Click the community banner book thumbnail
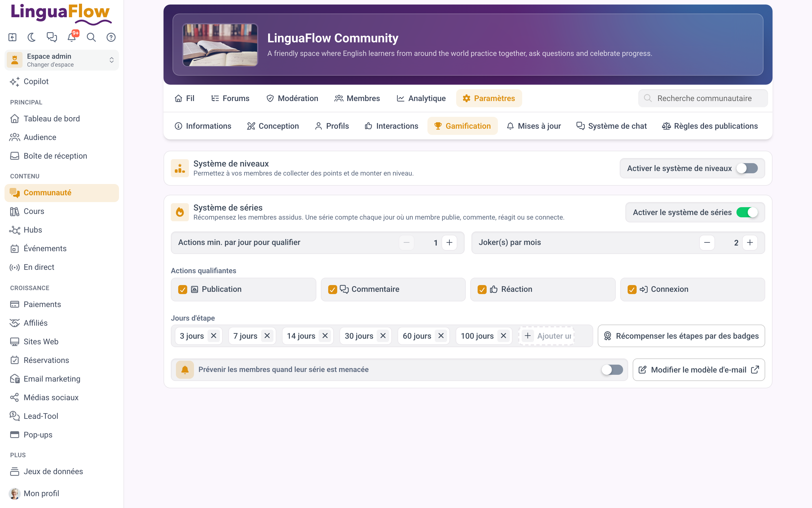 [x=220, y=45]
